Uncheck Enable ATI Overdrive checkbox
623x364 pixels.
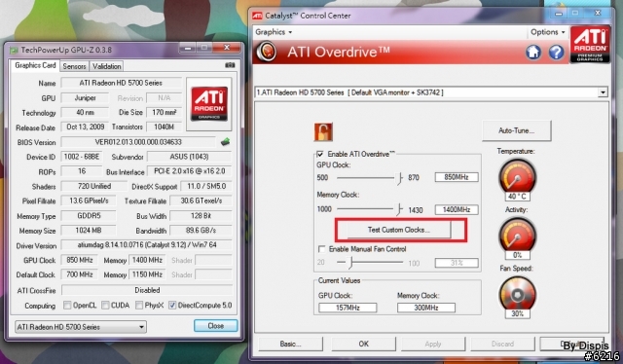click(320, 154)
